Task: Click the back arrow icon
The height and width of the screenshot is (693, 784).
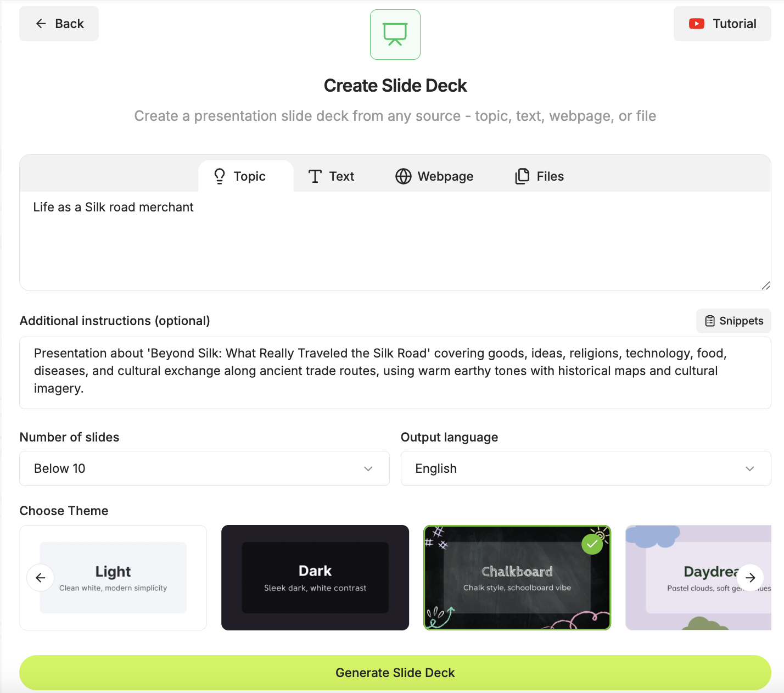Action: 41,24
